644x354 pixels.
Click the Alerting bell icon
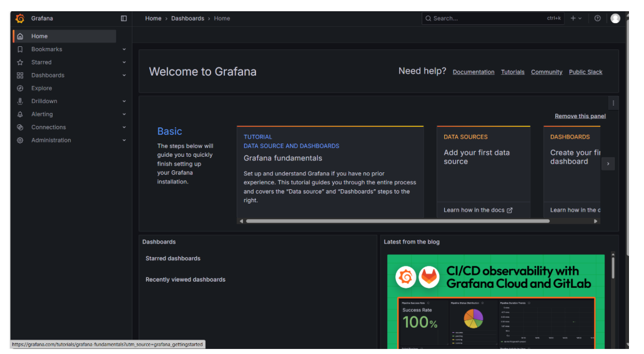coord(20,115)
